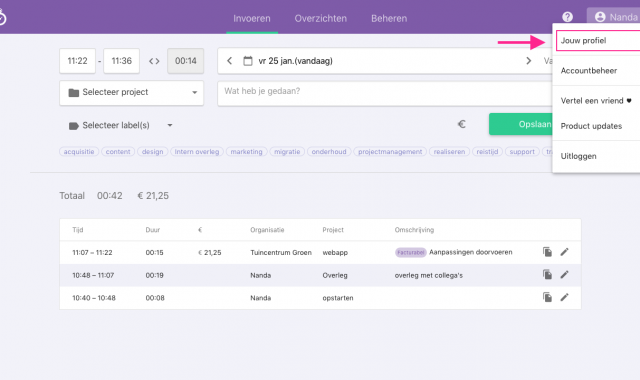
Task: Click the Tijd column header
Action: point(78,230)
